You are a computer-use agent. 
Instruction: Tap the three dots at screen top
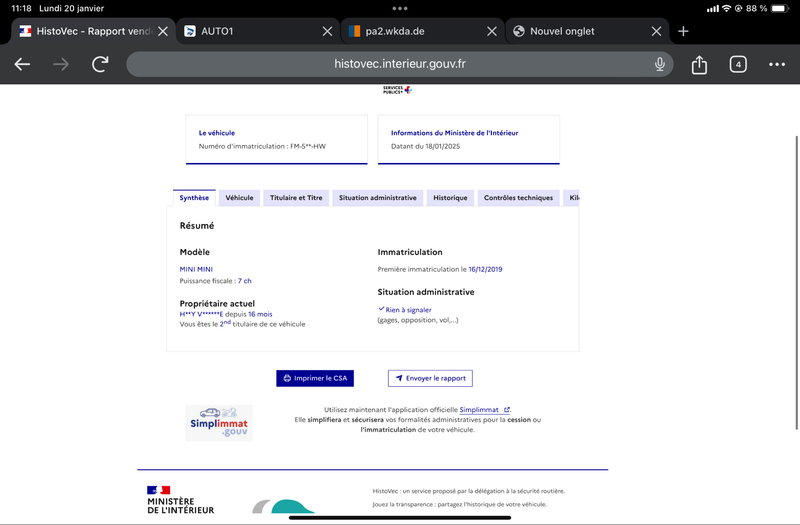(399, 8)
